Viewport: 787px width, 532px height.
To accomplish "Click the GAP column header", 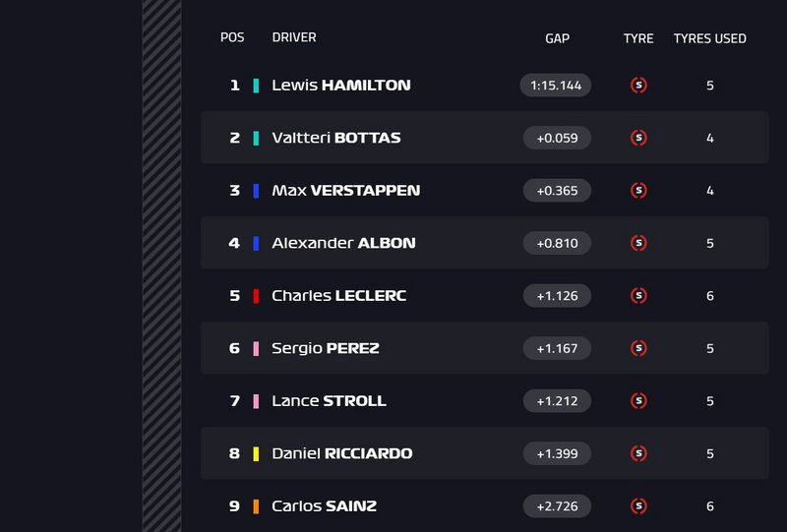I will click(x=557, y=38).
